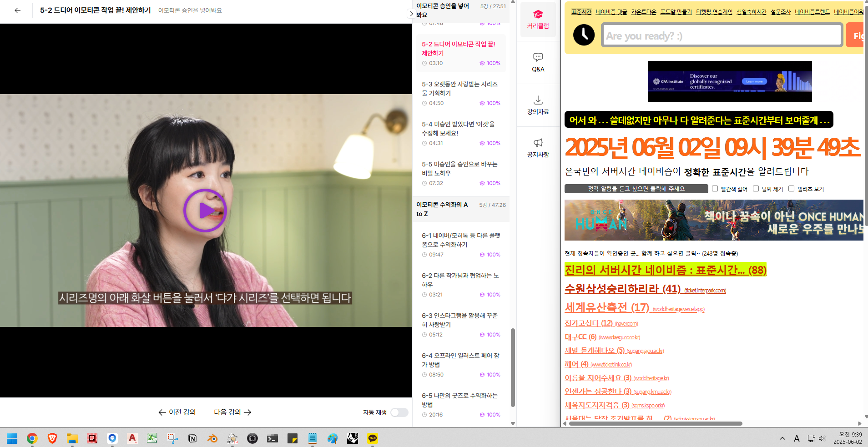Click the back arrow beside the lecture title

click(17, 10)
